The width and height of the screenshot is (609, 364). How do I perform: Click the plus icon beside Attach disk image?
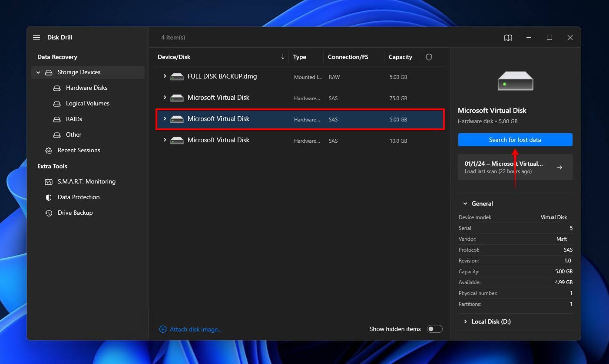pyautogui.click(x=163, y=329)
